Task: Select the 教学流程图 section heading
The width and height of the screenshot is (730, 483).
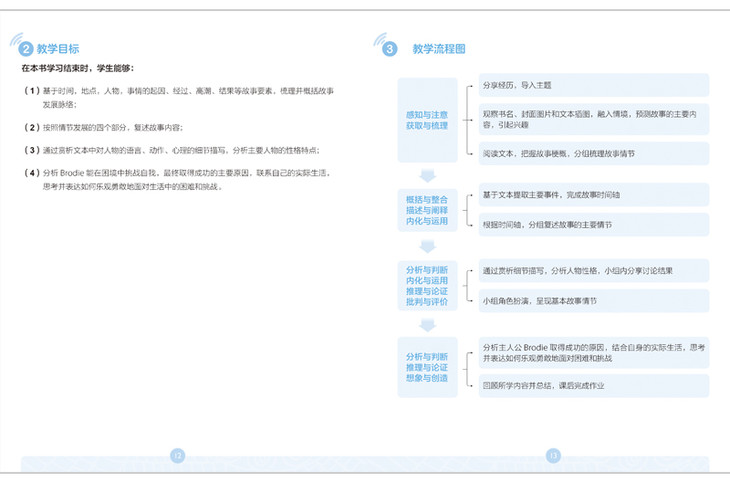Action: [438, 49]
